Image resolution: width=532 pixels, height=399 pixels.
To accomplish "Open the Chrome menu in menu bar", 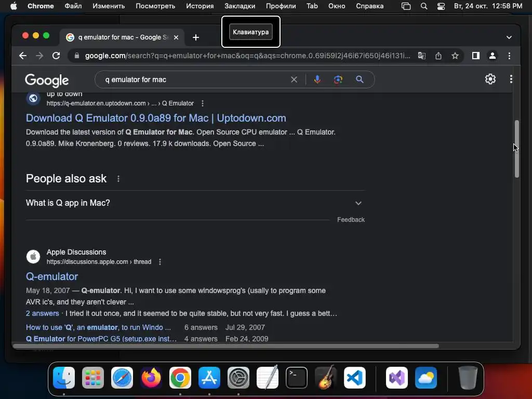I will pos(41,6).
